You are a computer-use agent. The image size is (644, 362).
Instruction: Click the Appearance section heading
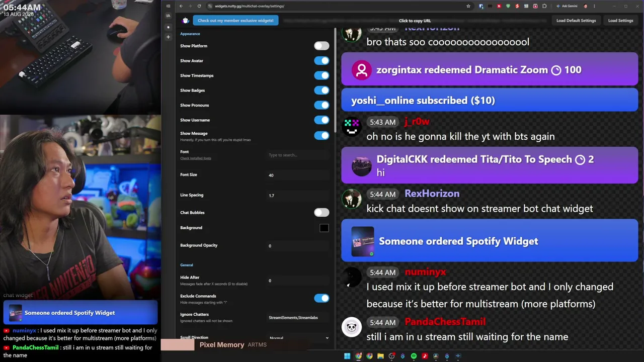[190, 34]
